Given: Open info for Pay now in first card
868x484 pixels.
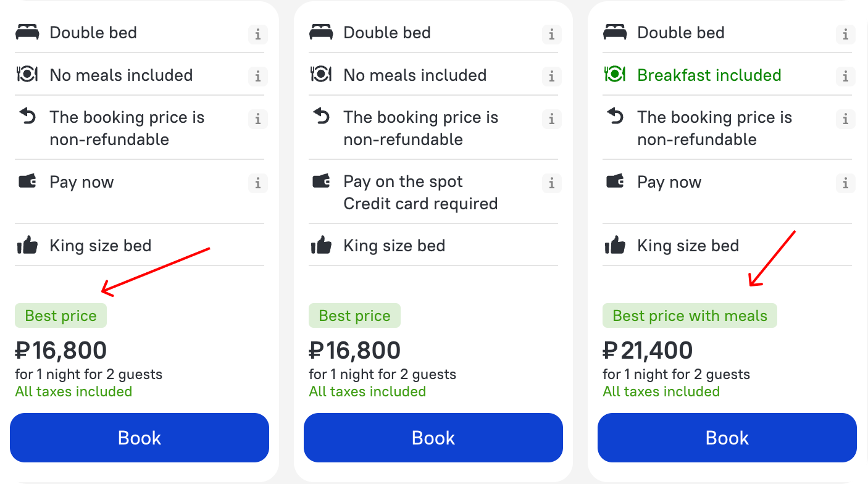Looking at the screenshot, I should tap(257, 183).
